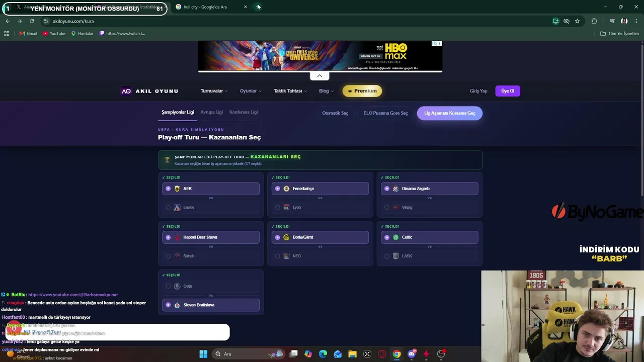644x362 pixels.
Task: Open OBS Studio from the taskbar
Action: (441, 354)
